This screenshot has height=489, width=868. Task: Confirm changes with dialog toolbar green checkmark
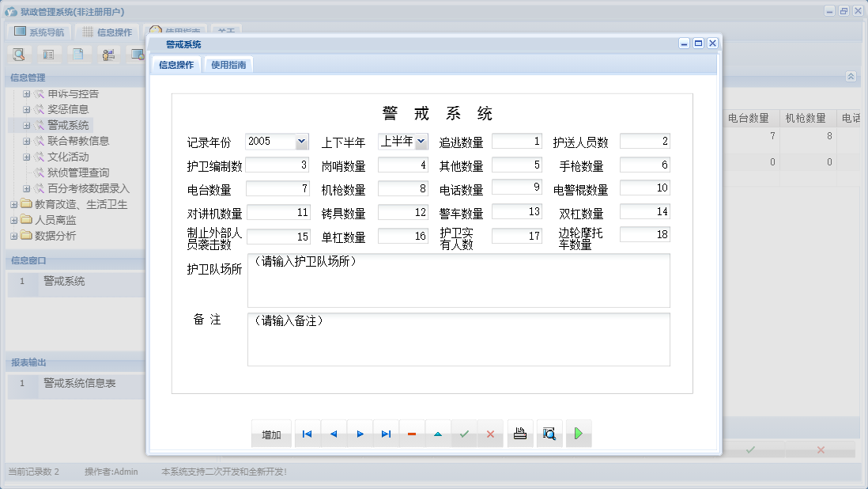[464, 434]
